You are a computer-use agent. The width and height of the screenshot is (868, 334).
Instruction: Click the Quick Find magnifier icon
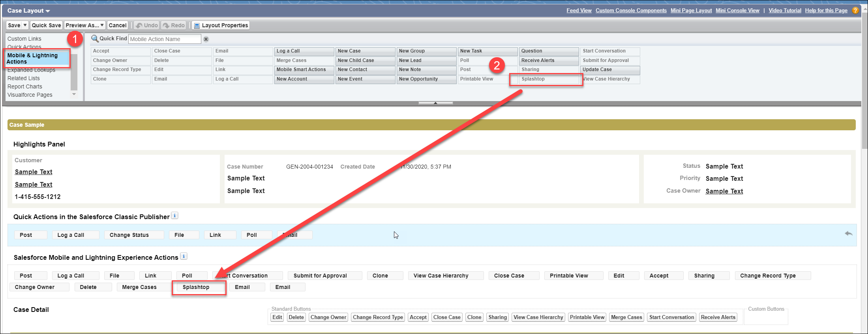(95, 39)
